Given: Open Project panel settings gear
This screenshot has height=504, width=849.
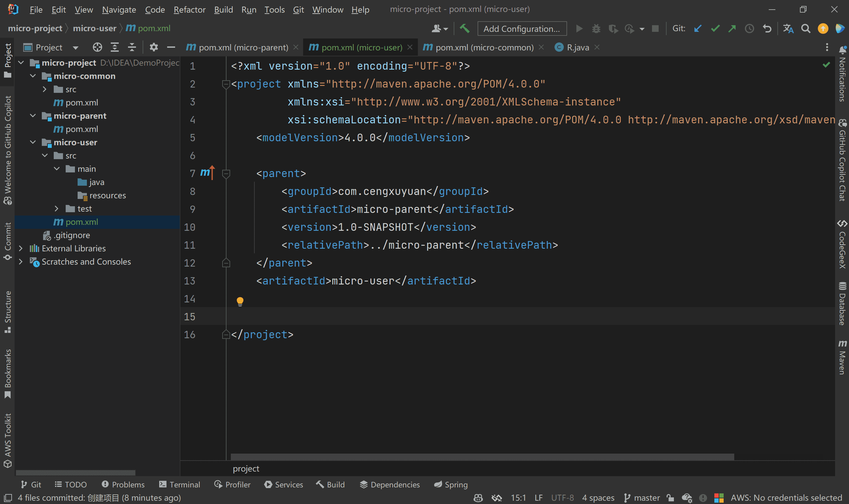Looking at the screenshot, I should pyautogui.click(x=154, y=47).
